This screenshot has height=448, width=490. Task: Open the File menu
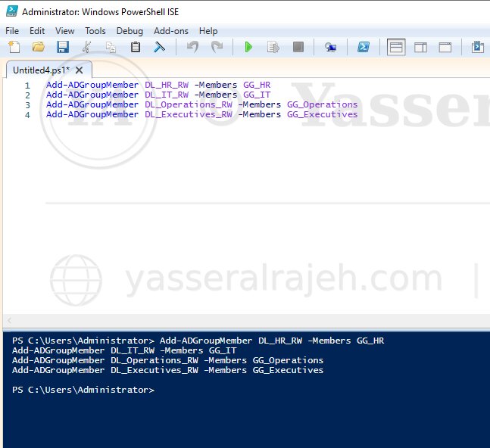[12, 31]
